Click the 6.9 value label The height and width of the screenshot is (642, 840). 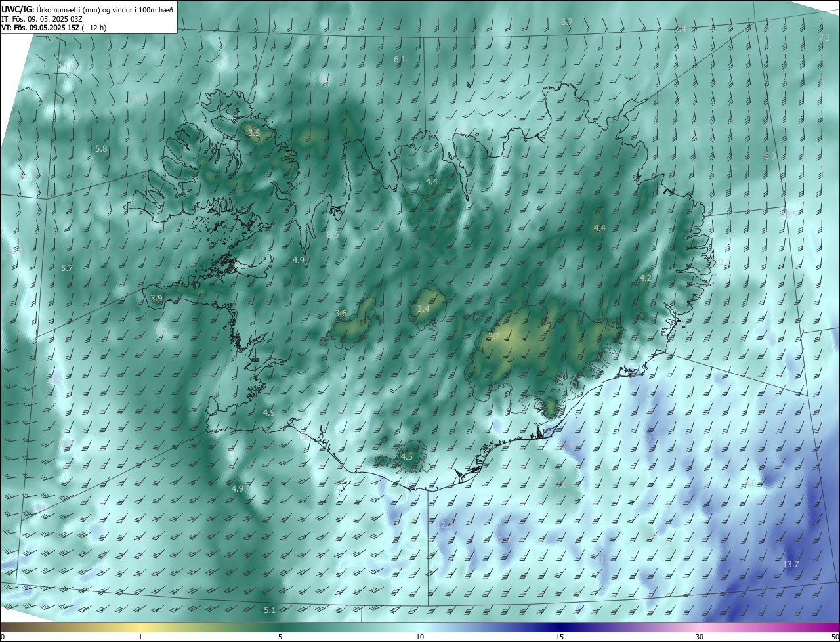coord(770,156)
